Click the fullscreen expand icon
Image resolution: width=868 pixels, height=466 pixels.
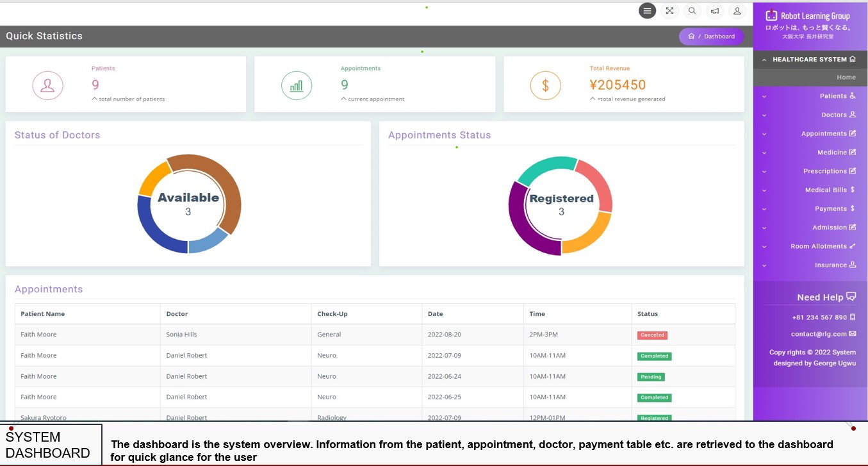click(x=669, y=10)
